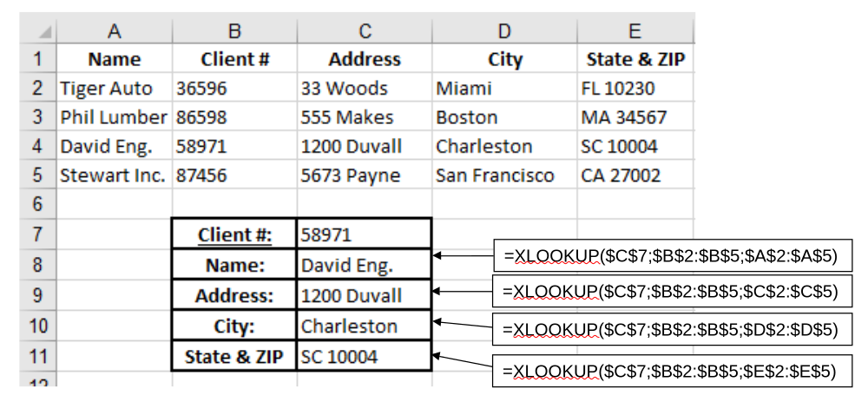
Task: Select row 3 header
Action: [x=37, y=117]
